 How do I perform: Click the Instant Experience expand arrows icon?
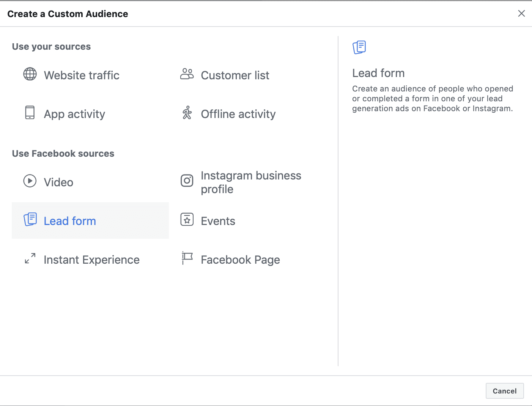(x=30, y=258)
